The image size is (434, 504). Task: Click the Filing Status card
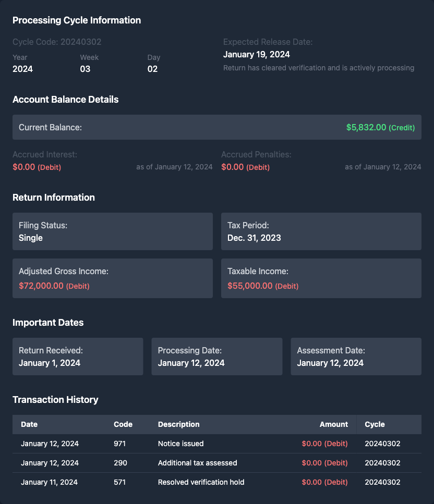113,231
